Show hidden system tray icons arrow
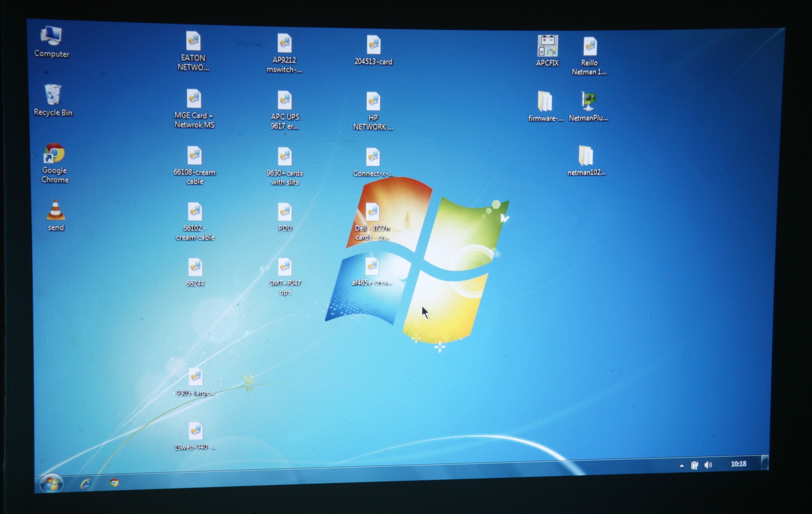This screenshot has height=514, width=812. click(681, 466)
